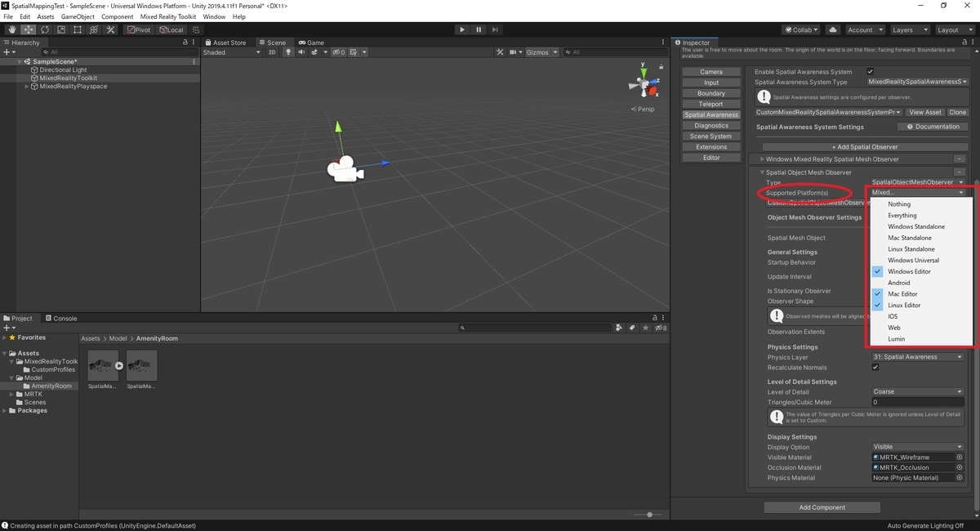Open Physics Layer dropdown

[x=918, y=357]
